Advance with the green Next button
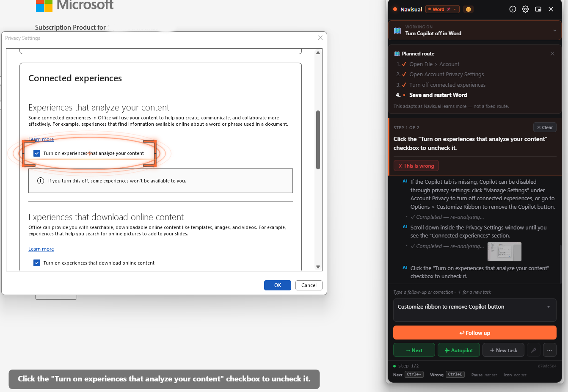568x392 pixels. tap(414, 350)
